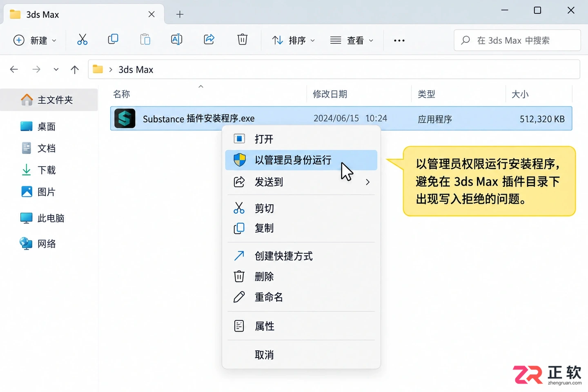Add a new tab with plus
Viewport: 588px width, 392px height.
[x=180, y=14]
